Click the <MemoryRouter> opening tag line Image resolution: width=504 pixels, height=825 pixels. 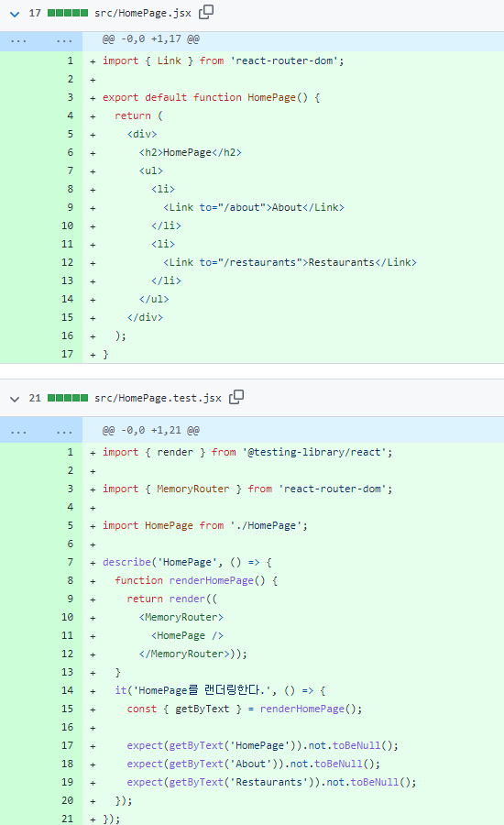coord(181,617)
